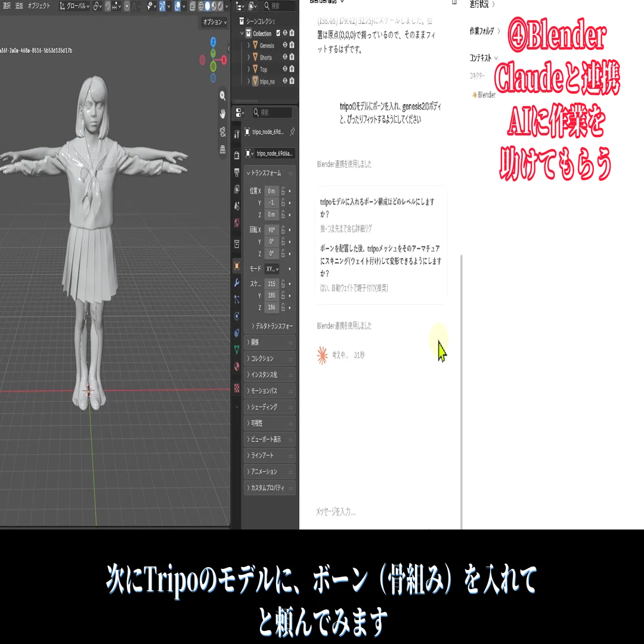Open the グローバル orientation dropdown
This screenshot has width=644, height=644.
(75, 6)
